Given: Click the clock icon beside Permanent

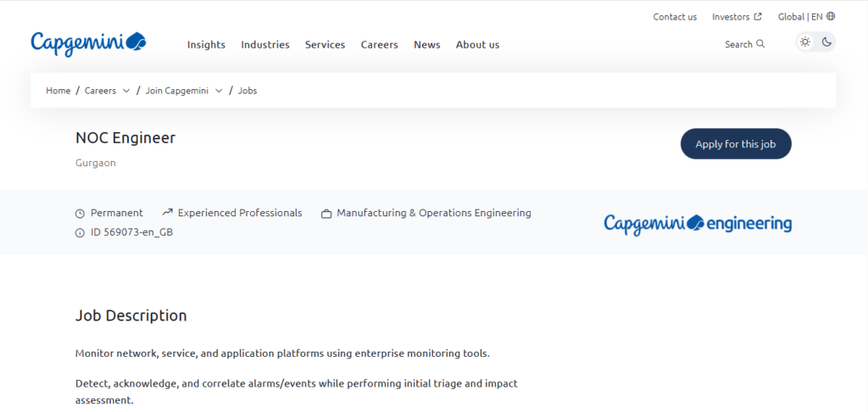Looking at the screenshot, I should tap(80, 213).
